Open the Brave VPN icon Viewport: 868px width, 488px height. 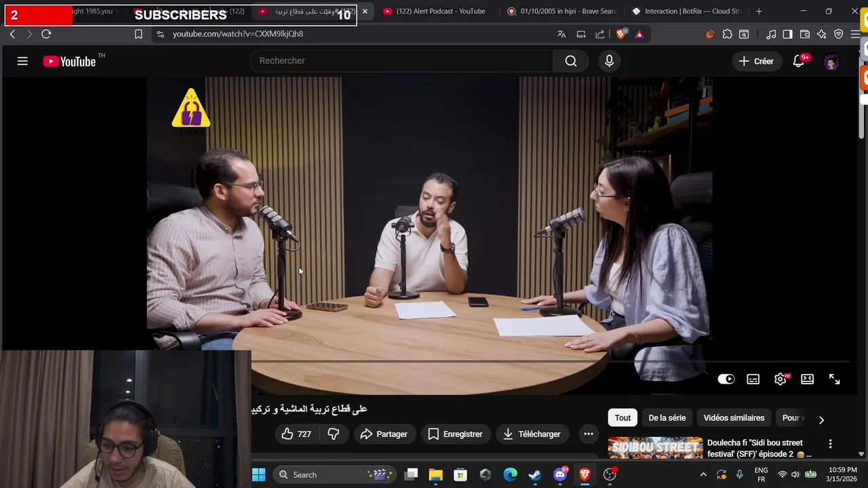coord(839,34)
